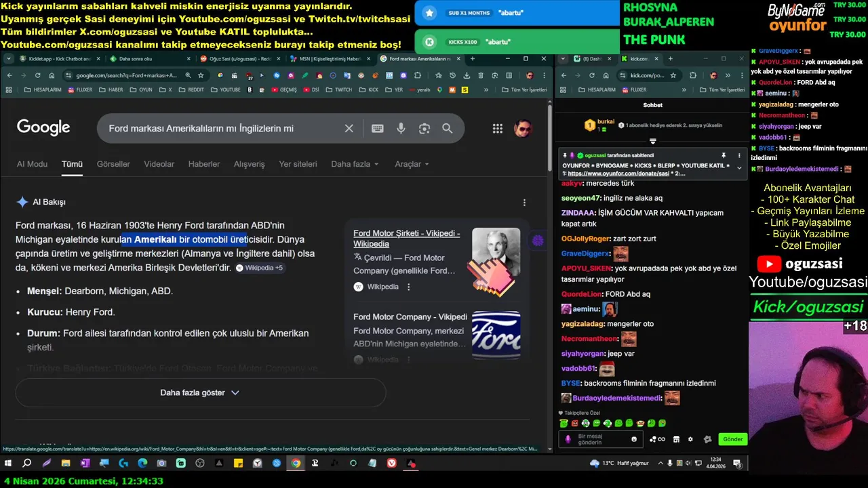The width and height of the screenshot is (868, 488).
Task: Switch to the 'Videolar' tab
Action: 159,164
